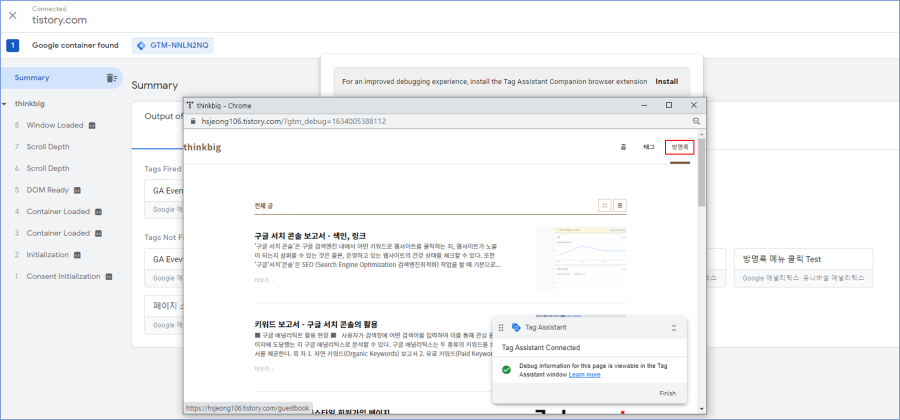Select event 2 Initialization
This screenshot has width=900, height=420.
[x=48, y=255]
